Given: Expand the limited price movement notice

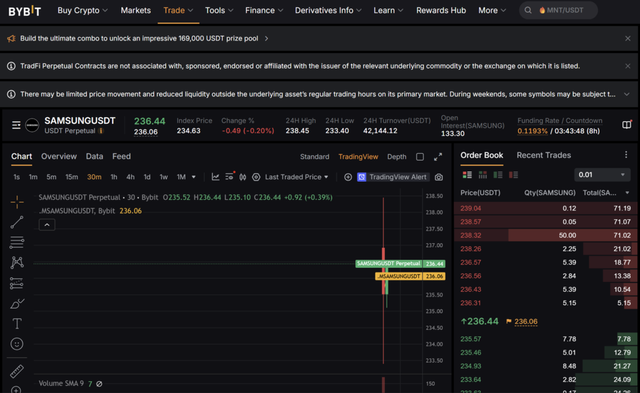Looking at the screenshot, I should point(627,94).
